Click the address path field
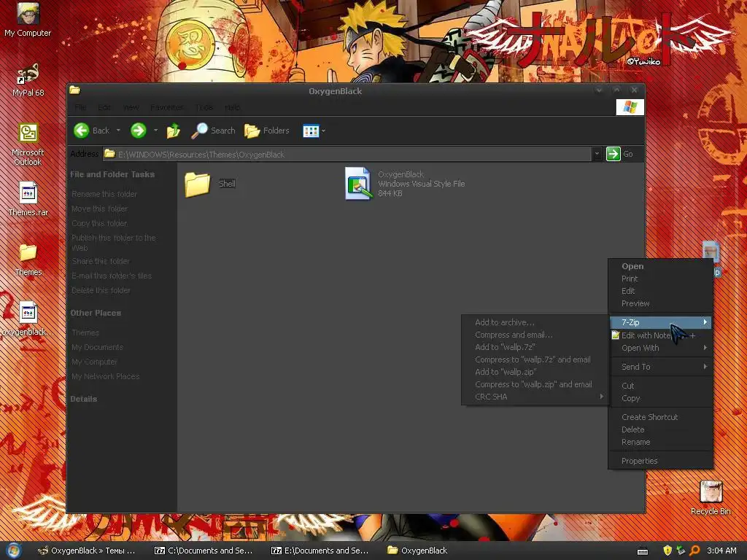 point(348,154)
